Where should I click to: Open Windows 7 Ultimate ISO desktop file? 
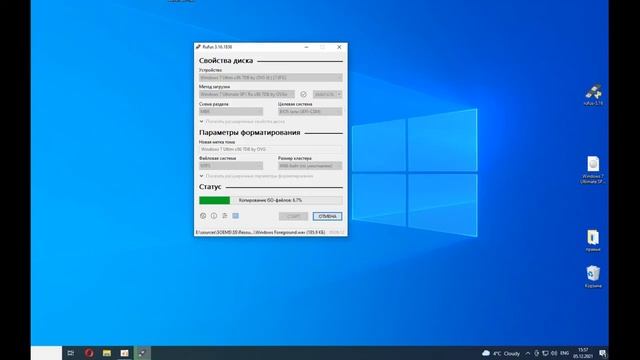593,170
